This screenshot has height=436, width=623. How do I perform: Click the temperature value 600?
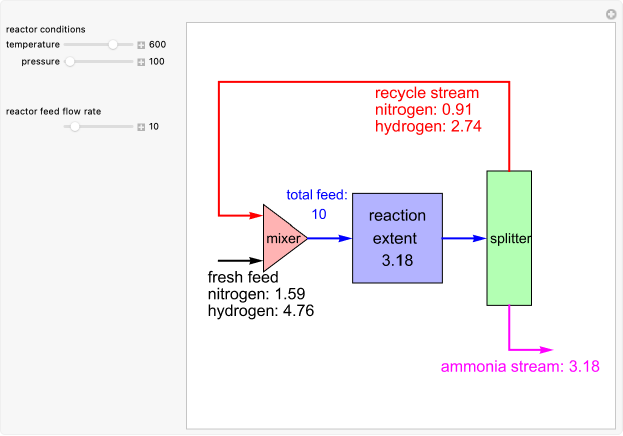(x=158, y=45)
